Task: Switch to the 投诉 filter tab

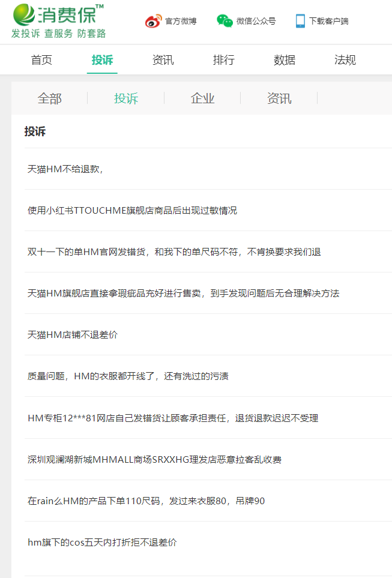Action: (x=125, y=98)
